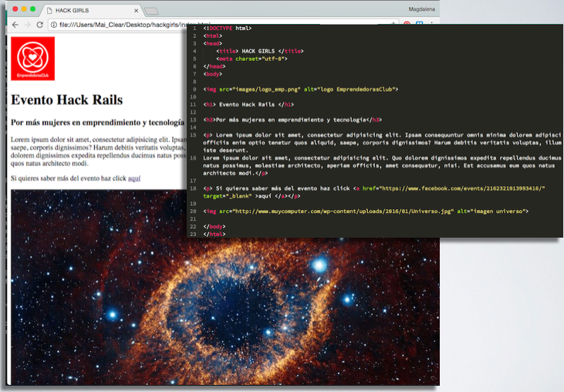This screenshot has height=392, width=564.
Task: Click first Lorem ipsum code line 15
Action: click(382, 143)
